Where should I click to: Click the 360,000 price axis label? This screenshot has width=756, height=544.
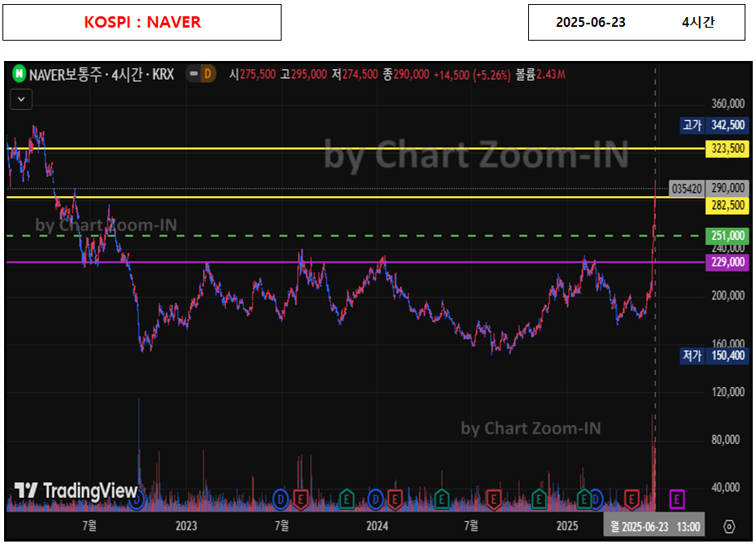[x=728, y=103]
